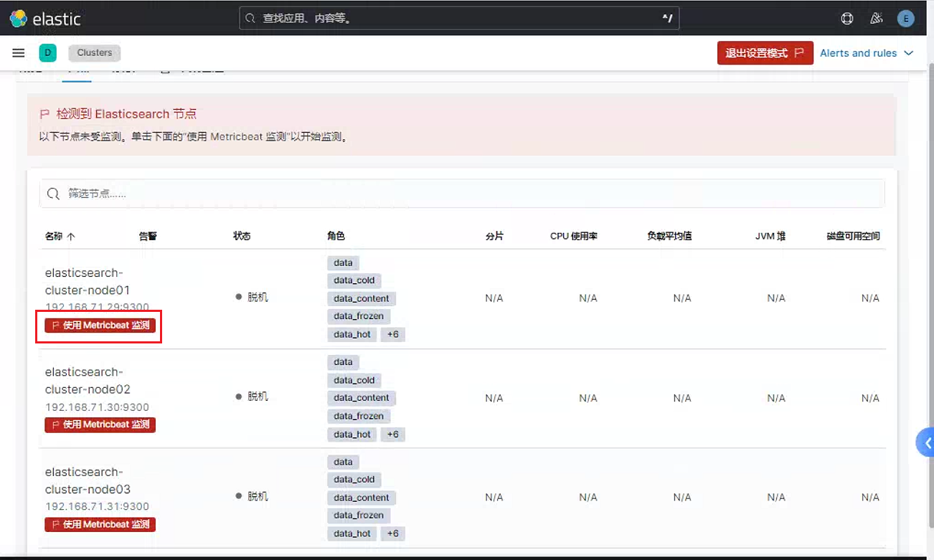Open the user avatar E menu
934x560 pixels.
coord(906,19)
